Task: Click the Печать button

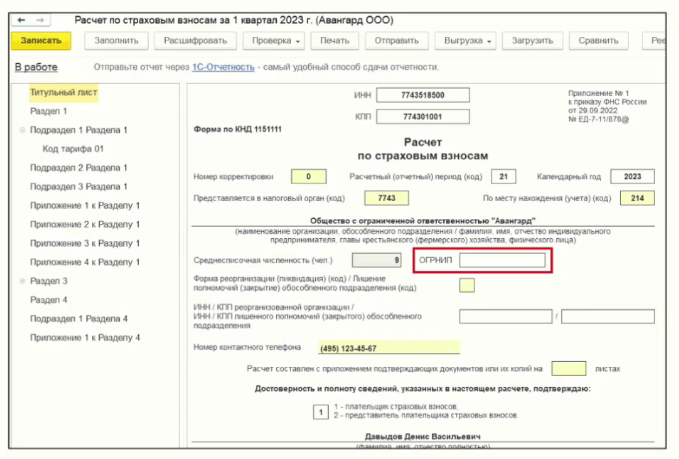Action: point(335,41)
